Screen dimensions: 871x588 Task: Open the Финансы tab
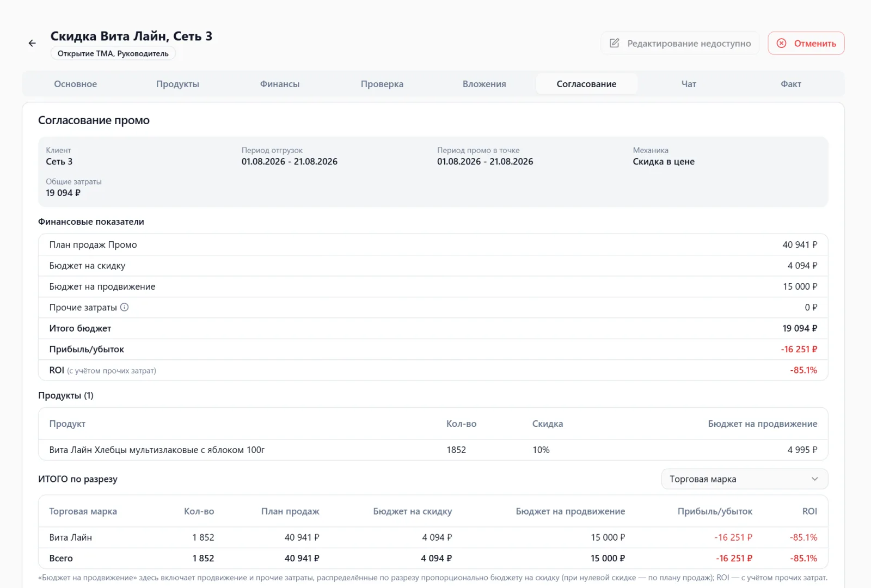[x=280, y=84]
